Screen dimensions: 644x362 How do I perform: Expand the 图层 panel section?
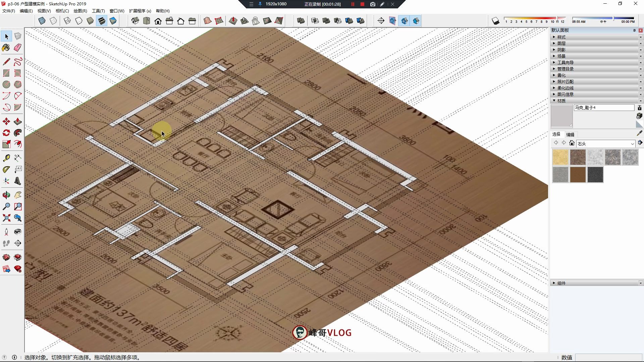[x=561, y=43]
